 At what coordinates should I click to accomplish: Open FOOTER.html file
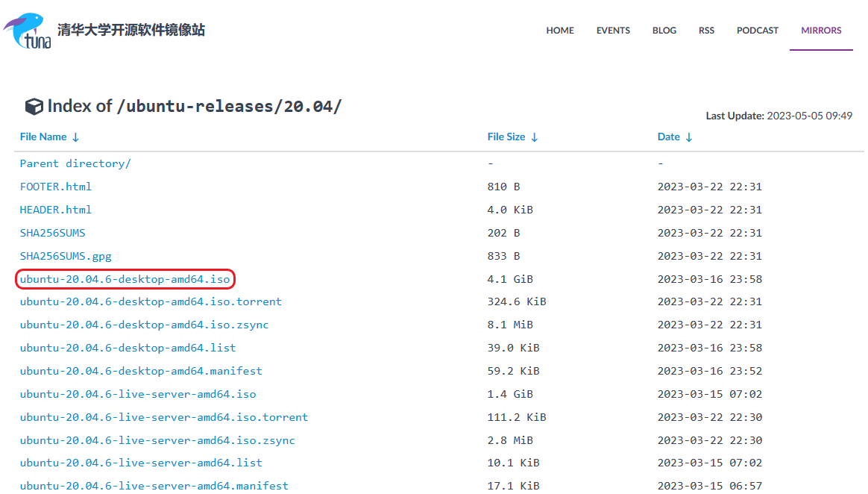[55, 187]
